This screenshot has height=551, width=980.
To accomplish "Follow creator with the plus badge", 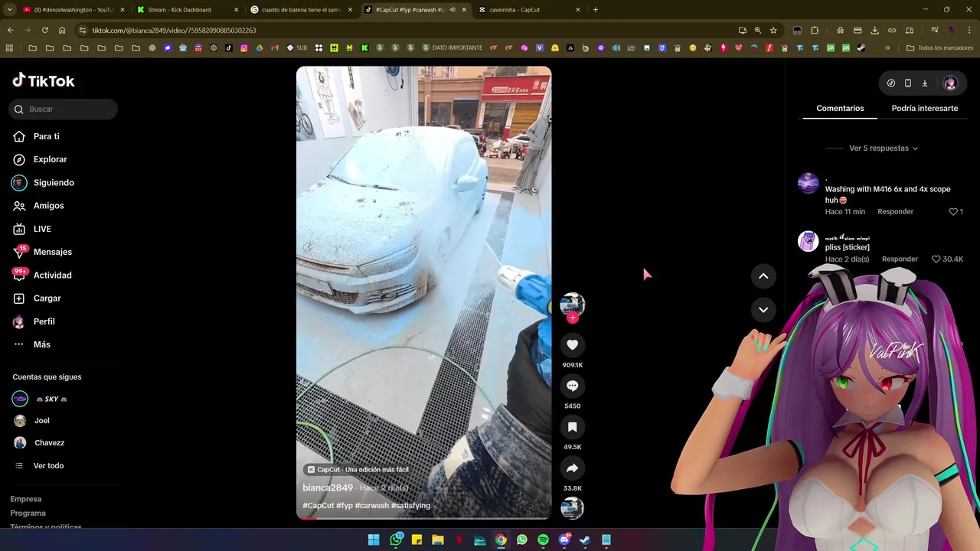I will [x=572, y=318].
